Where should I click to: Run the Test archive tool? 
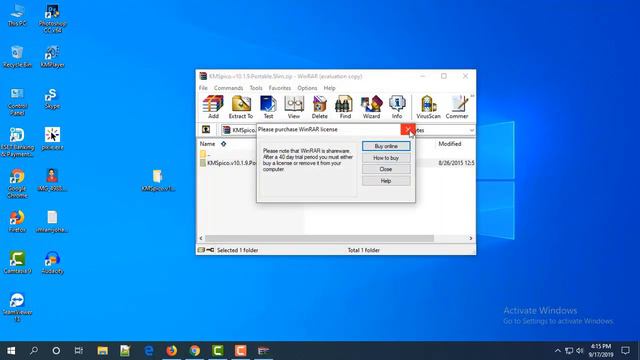click(x=268, y=107)
